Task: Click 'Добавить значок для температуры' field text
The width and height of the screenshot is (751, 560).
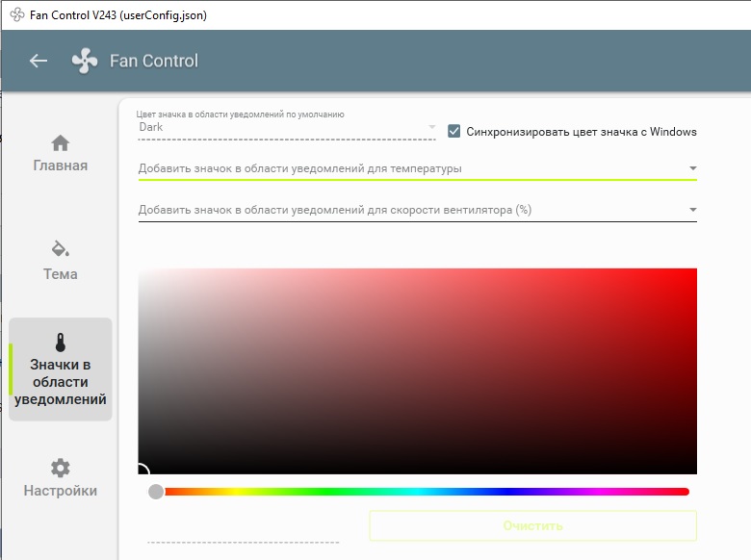Action: pyautogui.click(x=299, y=168)
